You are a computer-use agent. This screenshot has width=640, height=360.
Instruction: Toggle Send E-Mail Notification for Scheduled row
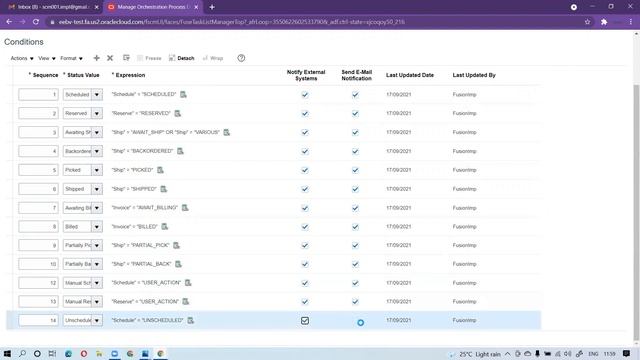(x=356, y=95)
